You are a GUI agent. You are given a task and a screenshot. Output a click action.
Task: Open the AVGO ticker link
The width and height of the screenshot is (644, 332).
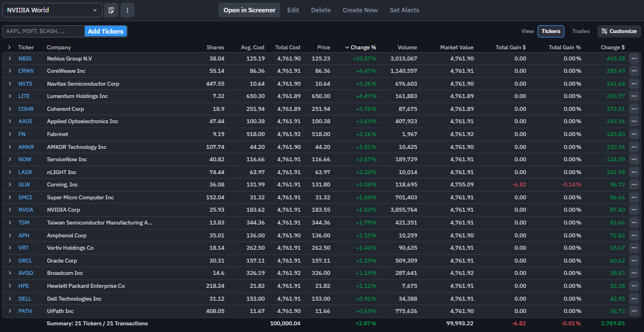pos(26,273)
